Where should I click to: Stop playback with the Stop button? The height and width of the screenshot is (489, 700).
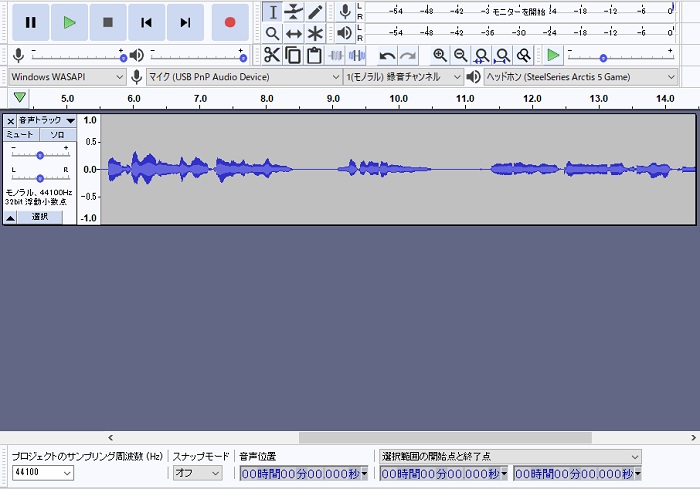coord(108,22)
